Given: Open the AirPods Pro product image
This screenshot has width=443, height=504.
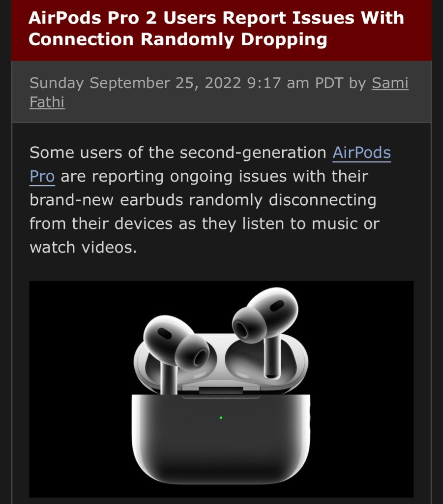Looking at the screenshot, I should [x=221, y=389].
